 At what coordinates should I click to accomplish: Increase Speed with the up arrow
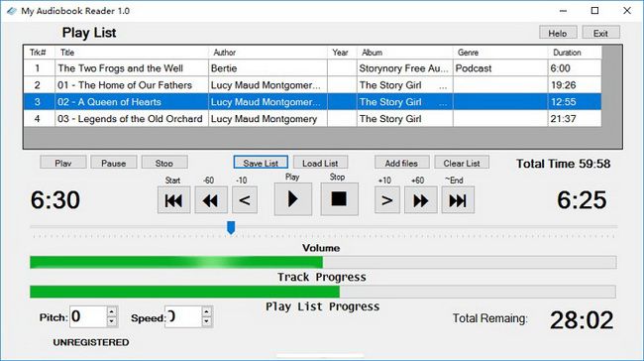207,311
